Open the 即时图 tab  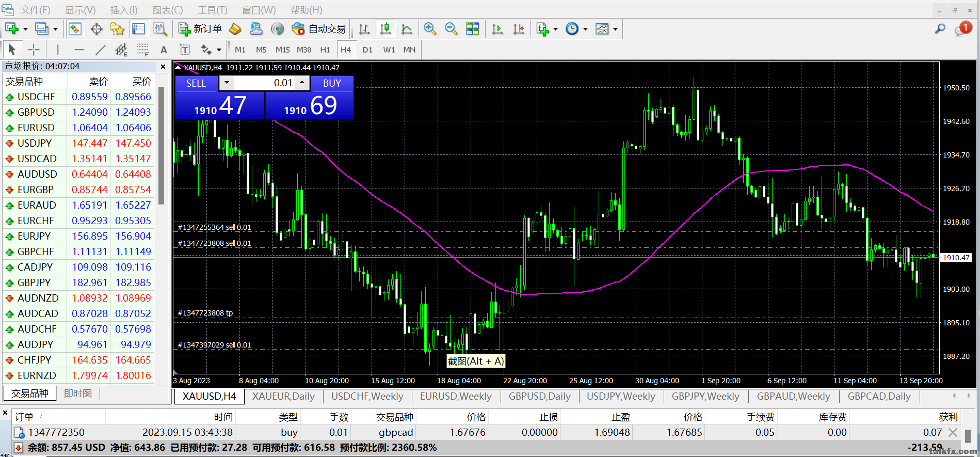(77, 393)
